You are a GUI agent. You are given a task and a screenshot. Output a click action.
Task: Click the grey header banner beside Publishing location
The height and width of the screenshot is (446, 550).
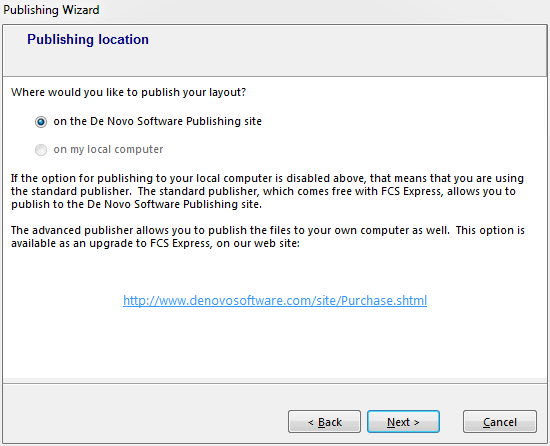point(347,51)
